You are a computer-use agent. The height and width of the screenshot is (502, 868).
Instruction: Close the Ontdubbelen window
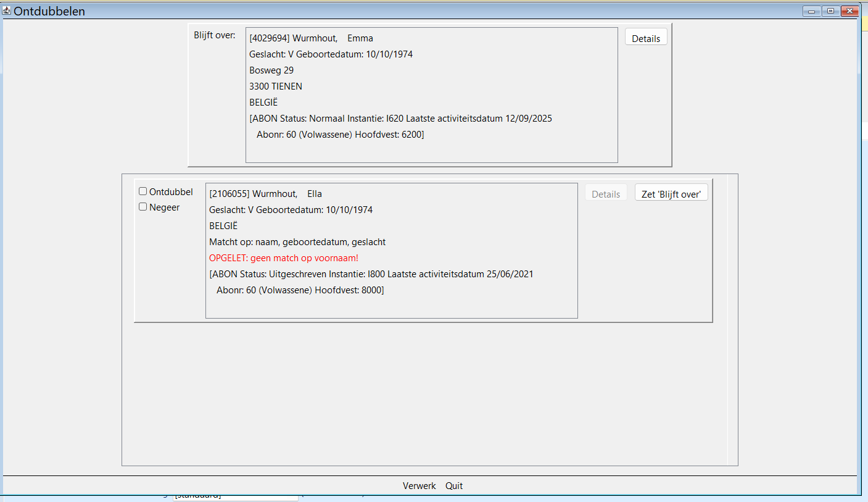849,11
